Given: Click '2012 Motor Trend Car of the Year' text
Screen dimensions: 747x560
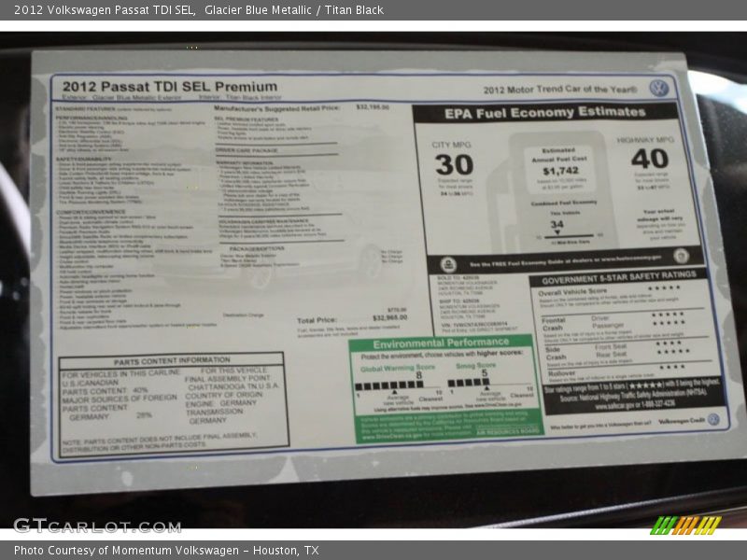Looking at the screenshot, I should point(560,90).
